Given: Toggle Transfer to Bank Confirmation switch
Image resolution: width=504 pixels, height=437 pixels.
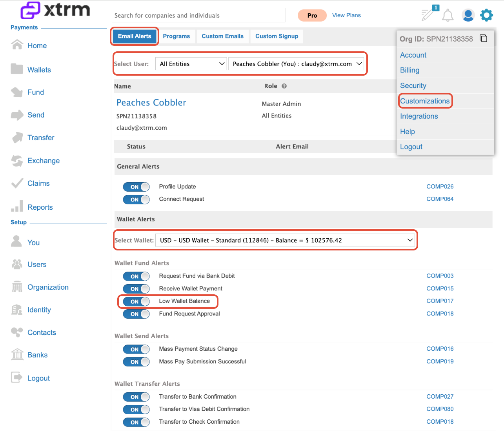Looking at the screenshot, I should pos(136,397).
